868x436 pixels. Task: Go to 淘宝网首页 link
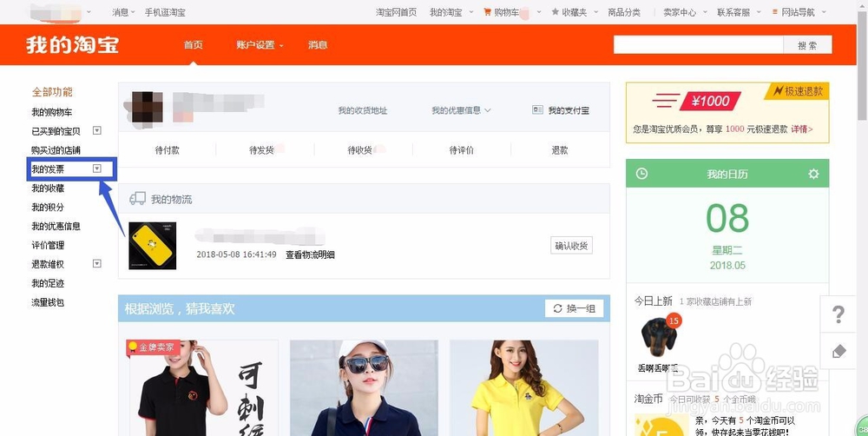click(397, 12)
